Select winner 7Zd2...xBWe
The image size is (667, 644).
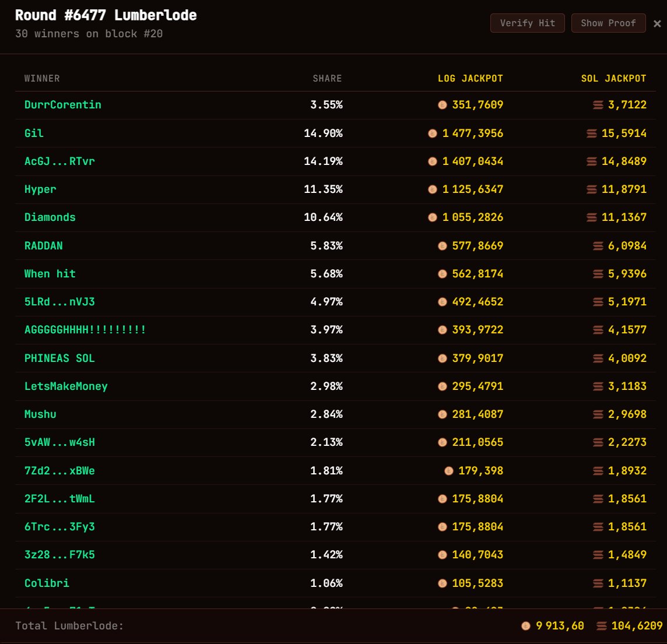59,471
